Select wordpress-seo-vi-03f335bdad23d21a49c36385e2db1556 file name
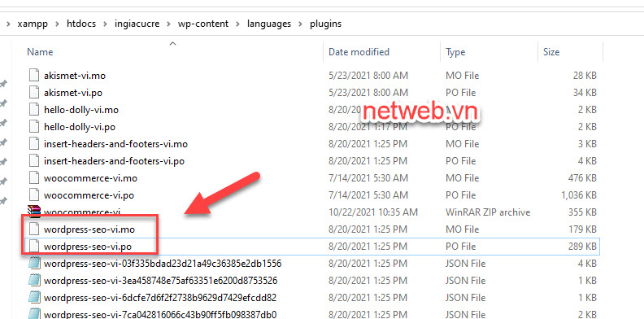This screenshot has width=644, height=319. [163, 264]
